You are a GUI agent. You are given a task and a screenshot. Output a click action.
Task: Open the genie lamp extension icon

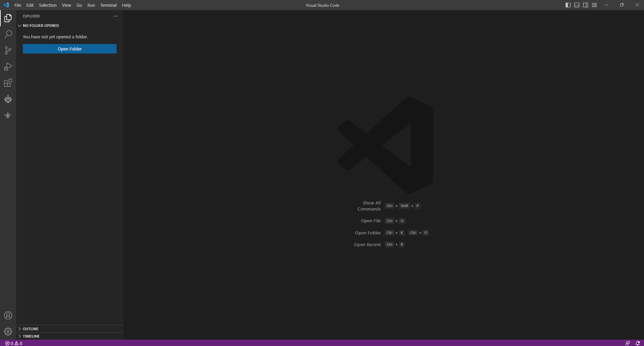pyautogui.click(x=8, y=115)
